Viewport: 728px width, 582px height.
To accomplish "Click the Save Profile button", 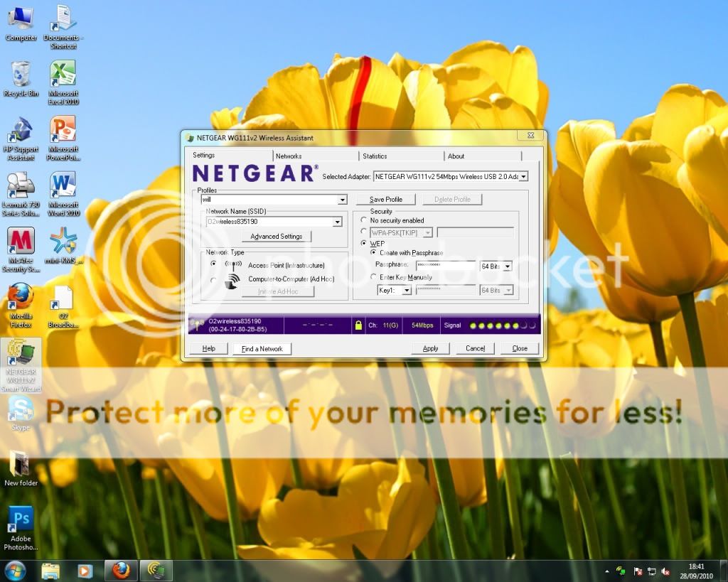I will [x=386, y=200].
